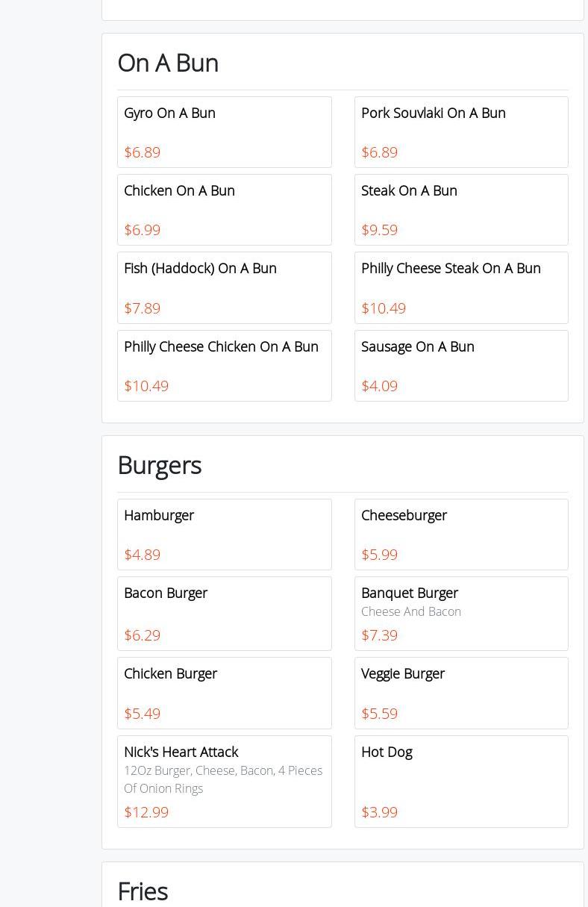
Task: Open the Bacon Burger item
Action: click(224, 614)
